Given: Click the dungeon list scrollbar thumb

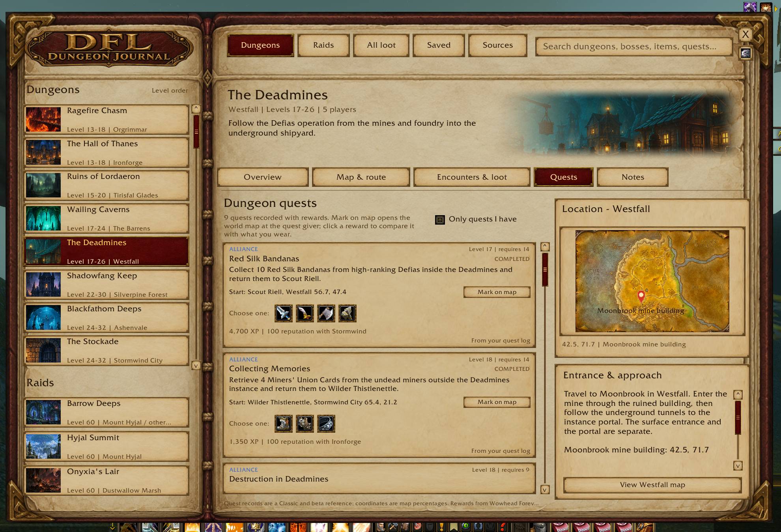Looking at the screenshot, I should pyautogui.click(x=196, y=132).
